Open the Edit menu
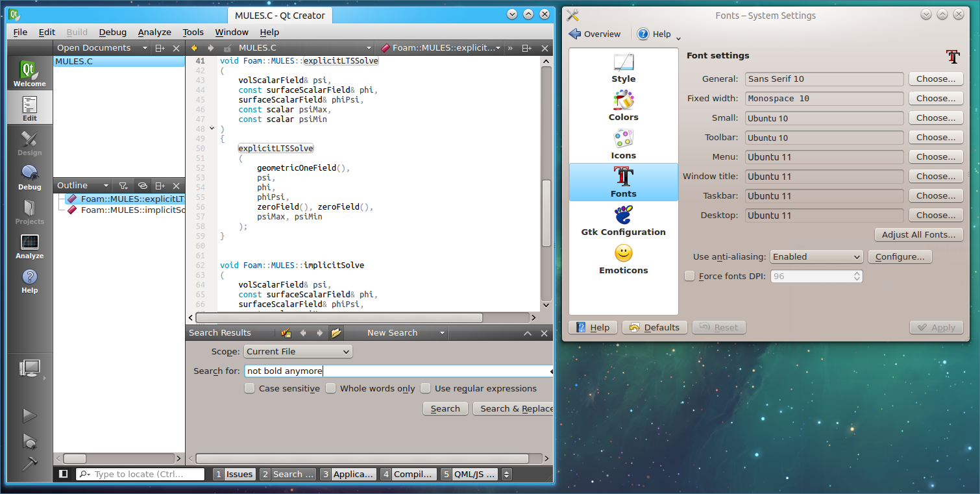 [x=47, y=32]
